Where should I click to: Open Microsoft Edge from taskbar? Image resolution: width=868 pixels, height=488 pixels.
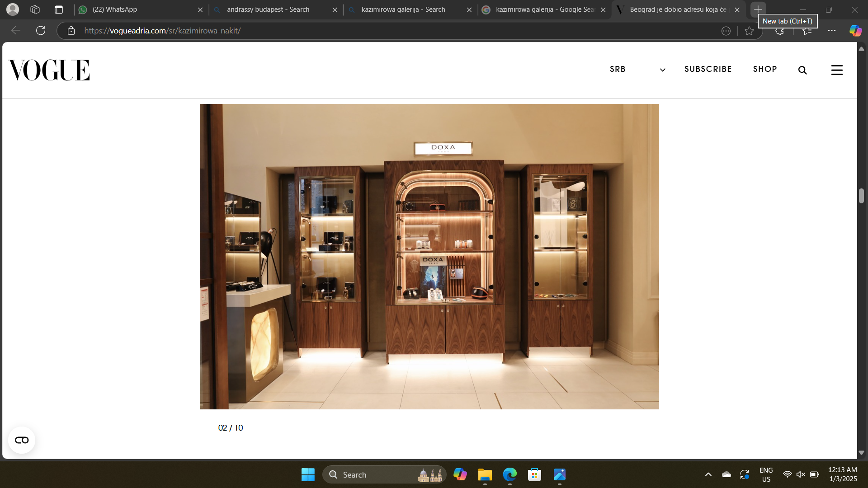click(510, 474)
